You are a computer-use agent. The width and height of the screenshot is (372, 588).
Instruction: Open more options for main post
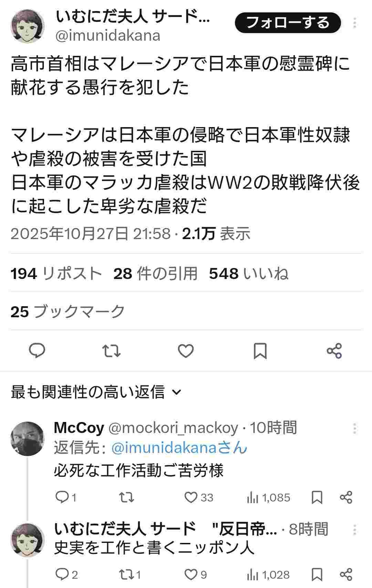click(355, 23)
